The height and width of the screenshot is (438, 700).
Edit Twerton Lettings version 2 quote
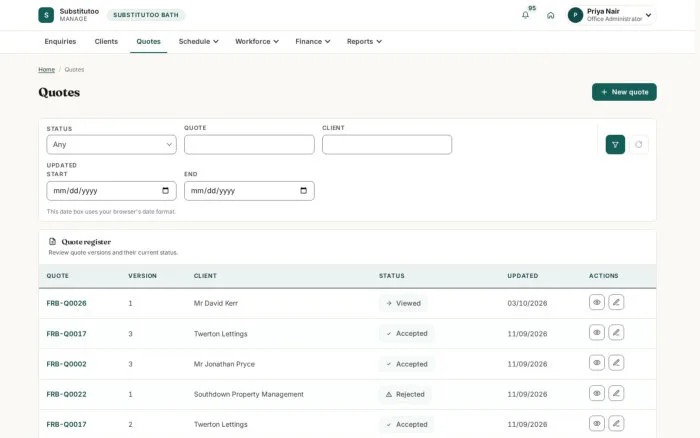[x=616, y=423]
